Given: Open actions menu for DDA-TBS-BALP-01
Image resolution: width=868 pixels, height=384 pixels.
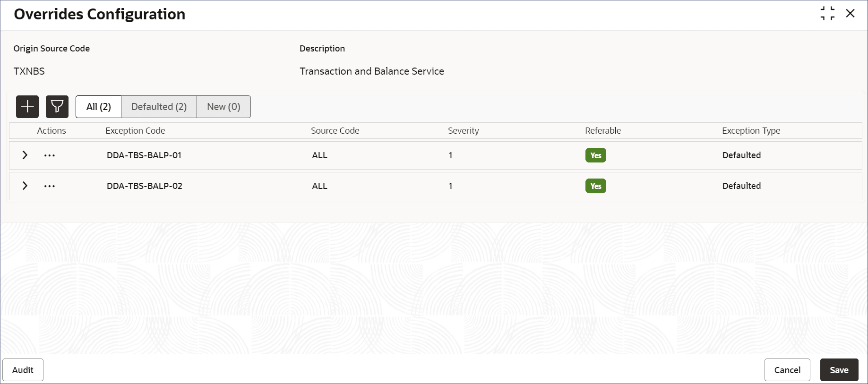Looking at the screenshot, I should coord(50,155).
